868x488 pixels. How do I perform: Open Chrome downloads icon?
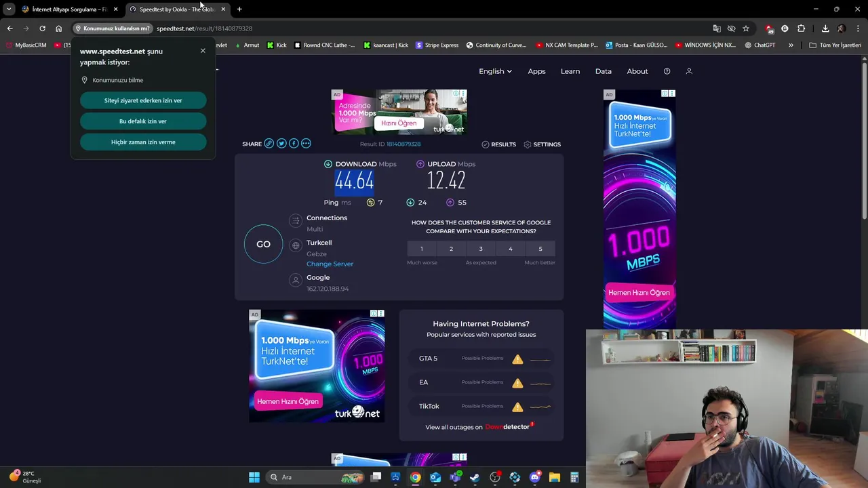(x=825, y=28)
